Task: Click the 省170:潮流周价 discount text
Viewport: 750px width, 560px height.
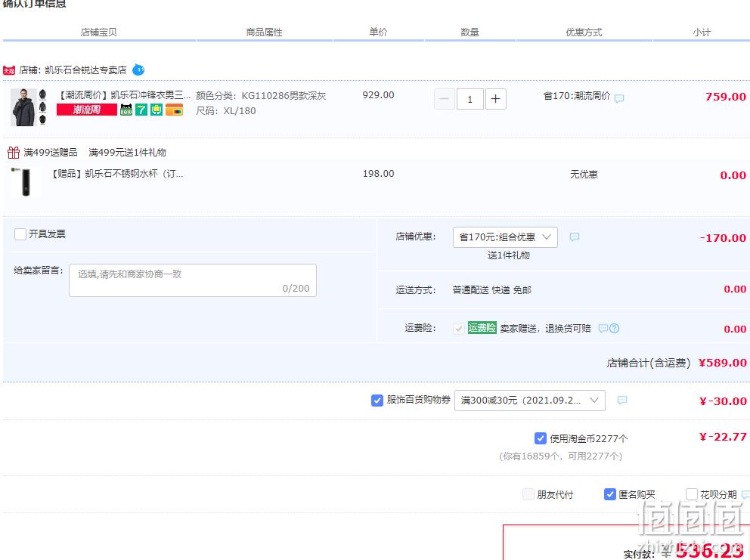Action: point(577,96)
